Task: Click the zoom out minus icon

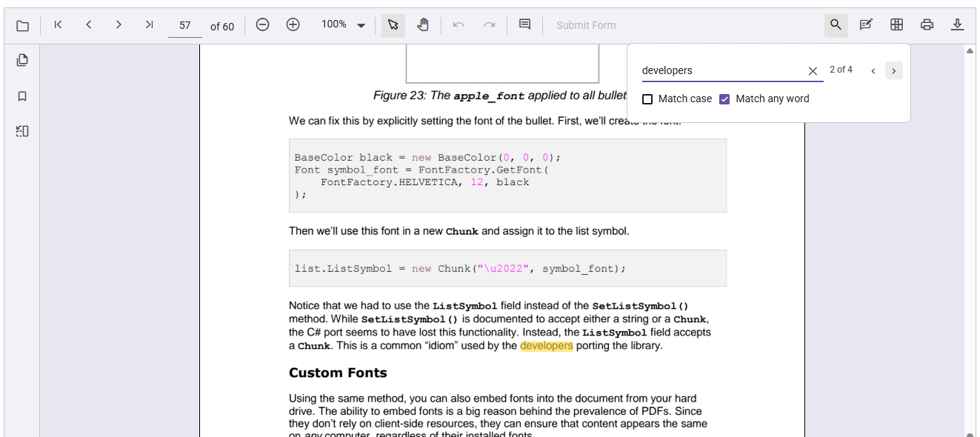Action: click(x=262, y=25)
